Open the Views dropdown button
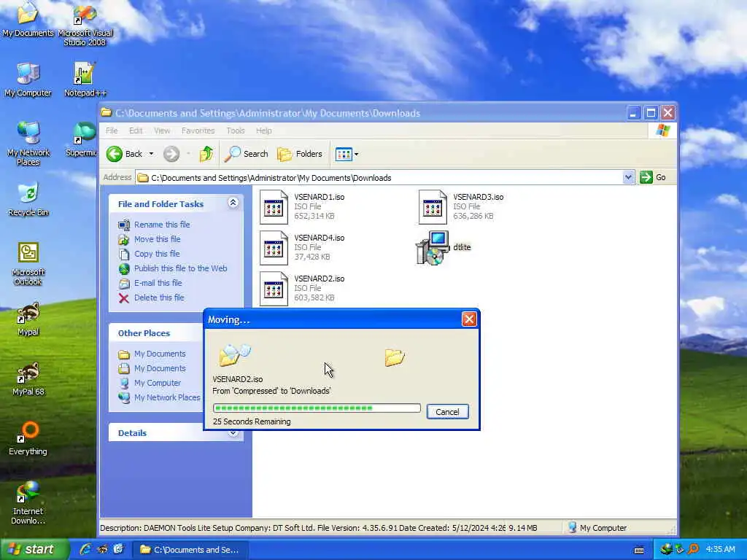747x560 pixels. click(347, 154)
